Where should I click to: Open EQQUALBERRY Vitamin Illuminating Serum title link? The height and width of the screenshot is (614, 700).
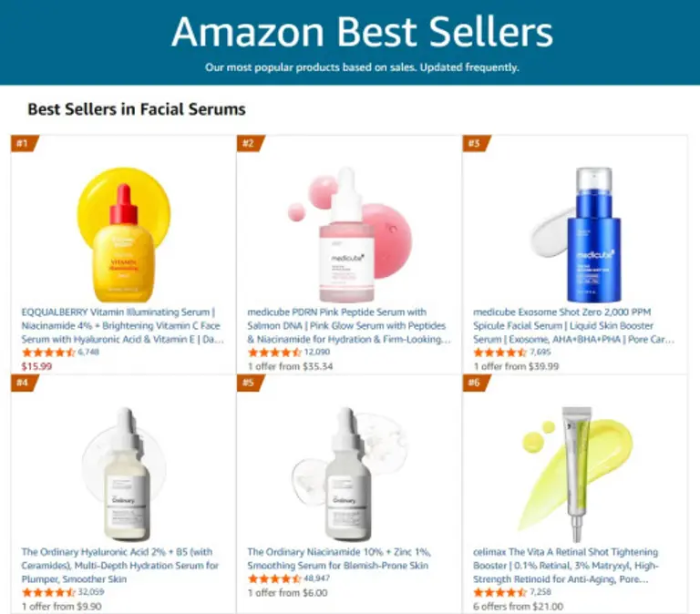pyautogui.click(x=122, y=325)
